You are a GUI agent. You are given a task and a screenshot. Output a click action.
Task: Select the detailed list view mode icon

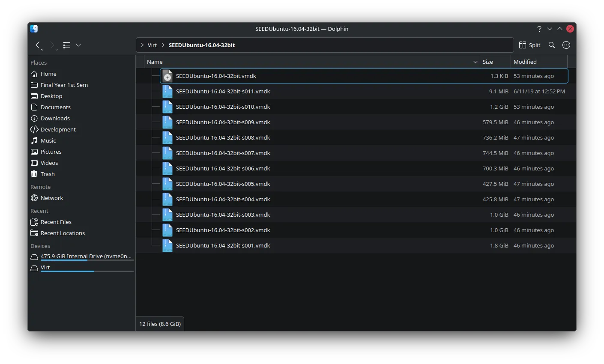coord(66,45)
